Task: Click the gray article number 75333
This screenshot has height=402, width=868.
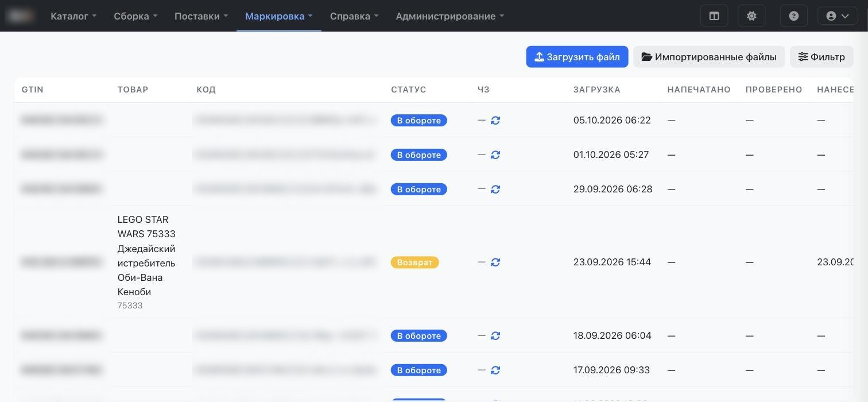Action: click(130, 306)
